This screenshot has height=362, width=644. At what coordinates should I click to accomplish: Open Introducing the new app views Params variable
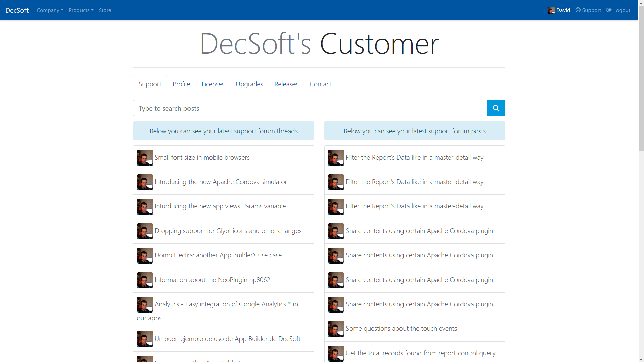[220, 206]
